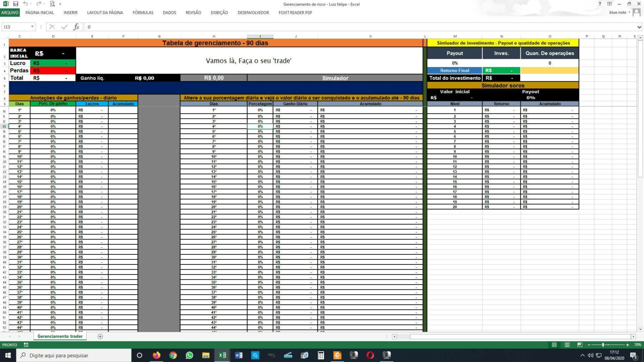644x362 pixels.
Task: Click the blue note account name
Action: tap(618, 13)
